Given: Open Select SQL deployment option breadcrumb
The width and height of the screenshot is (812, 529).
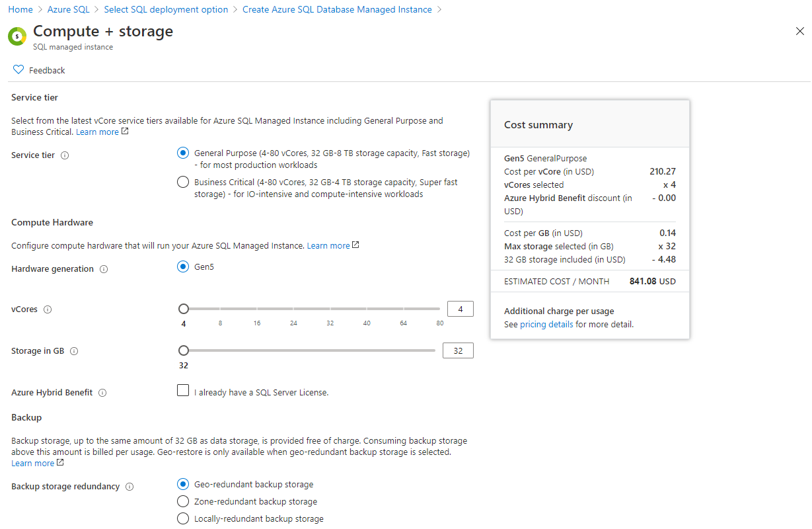Looking at the screenshot, I should 166,10.
